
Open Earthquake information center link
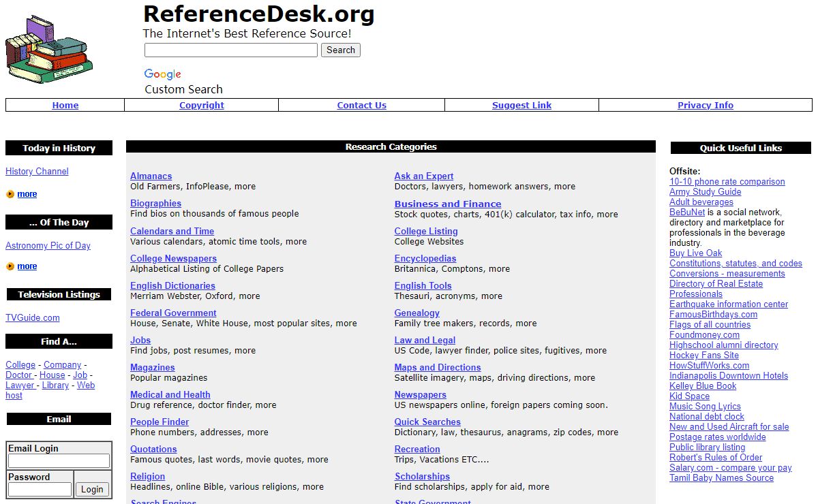(729, 304)
